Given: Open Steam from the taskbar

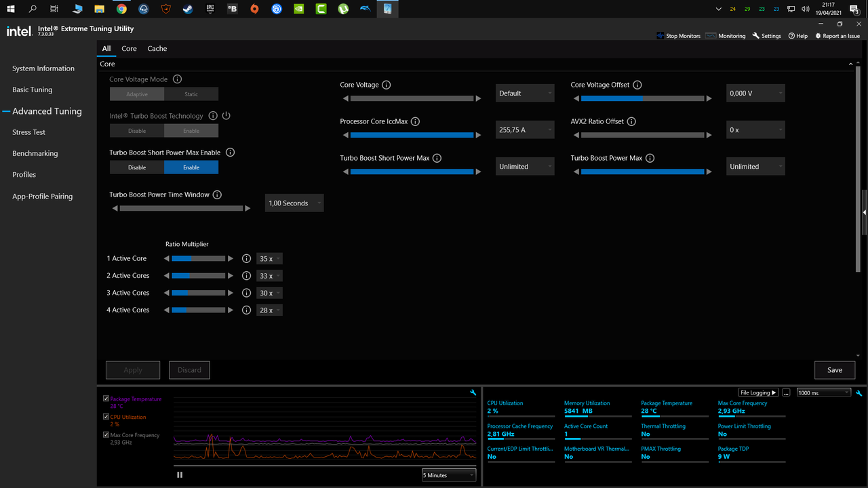Looking at the screenshot, I should coord(188,9).
